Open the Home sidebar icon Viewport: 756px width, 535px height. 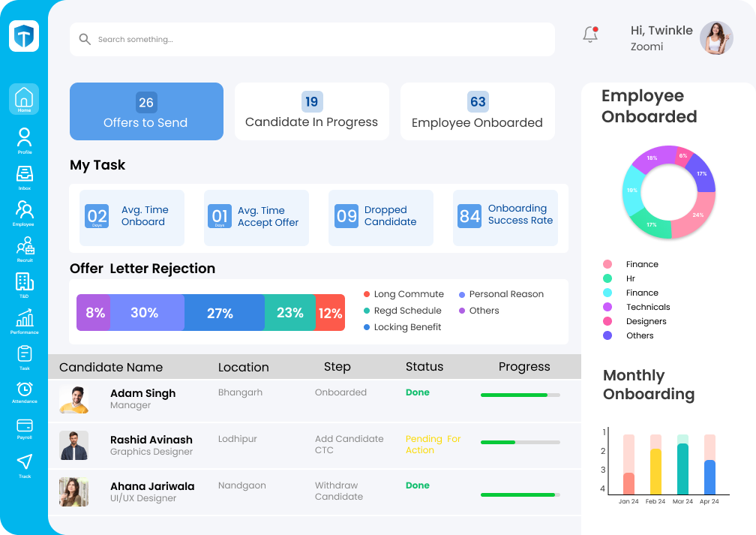tap(24, 98)
